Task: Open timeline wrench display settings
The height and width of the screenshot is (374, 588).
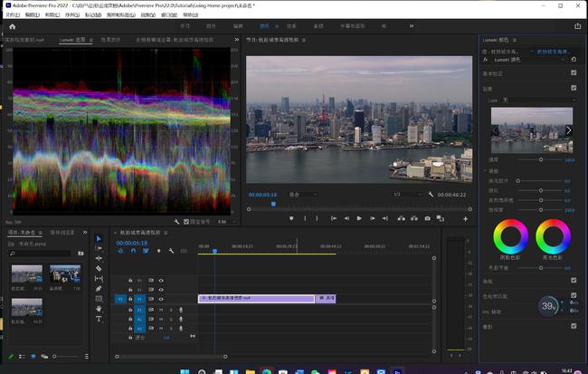Action: point(171,252)
